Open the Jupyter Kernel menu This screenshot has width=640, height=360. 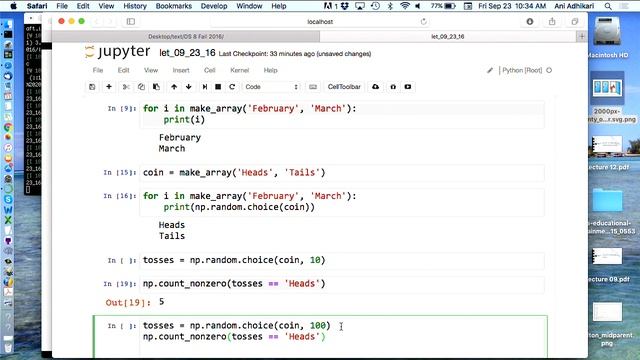pos(240,70)
